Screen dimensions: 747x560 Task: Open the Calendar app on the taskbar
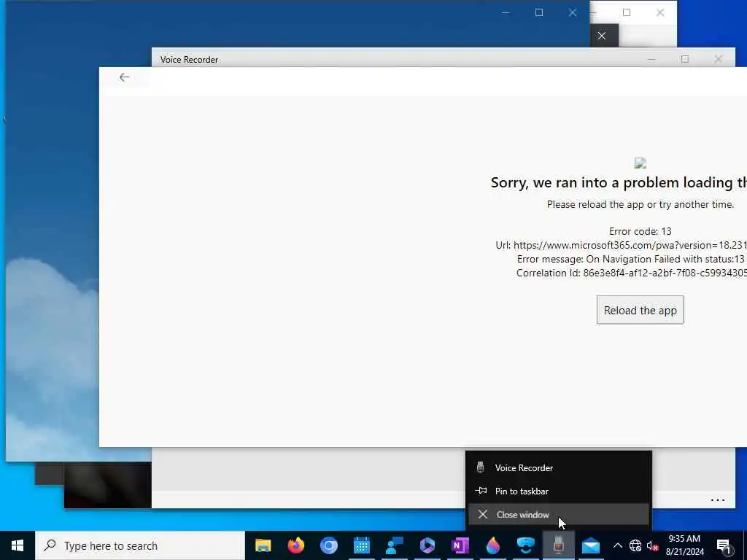coord(362,545)
